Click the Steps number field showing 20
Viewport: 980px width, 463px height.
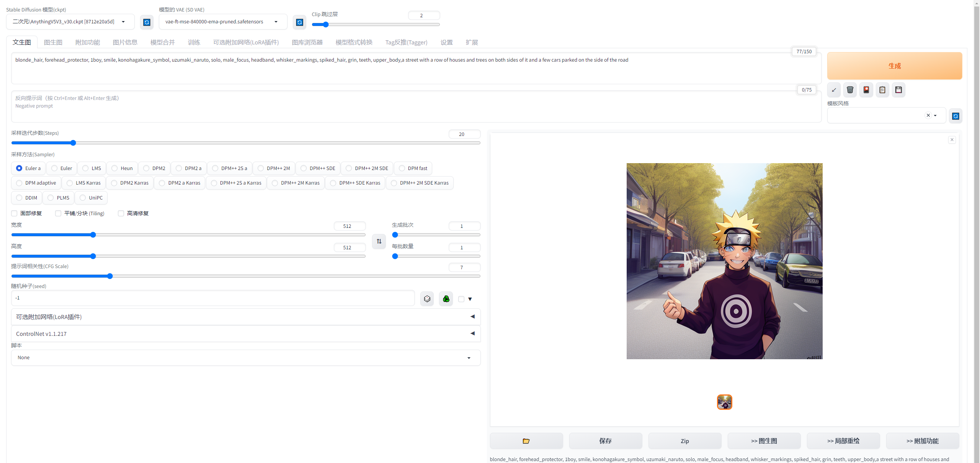pyautogui.click(x=464, y=134)
